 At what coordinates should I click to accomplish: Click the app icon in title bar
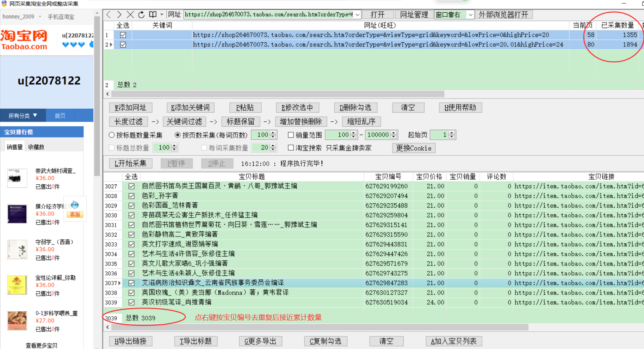pos(4,4)
